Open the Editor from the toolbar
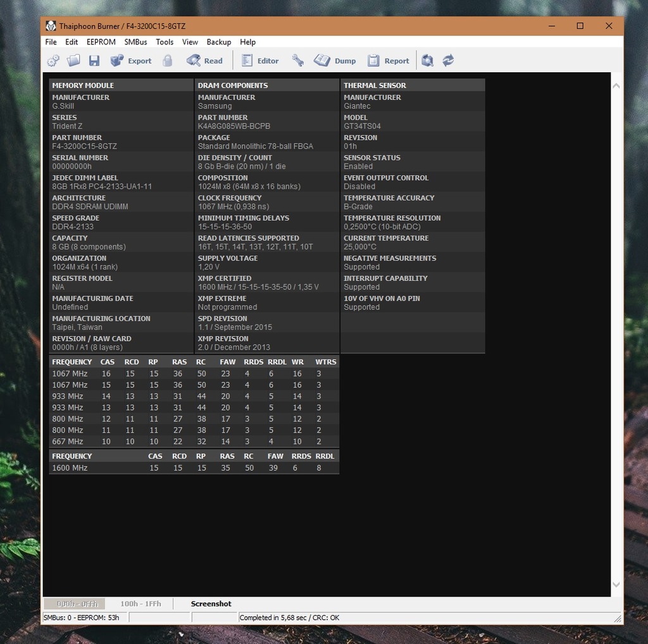Screen dimensions: 648x644 (260, 61)
